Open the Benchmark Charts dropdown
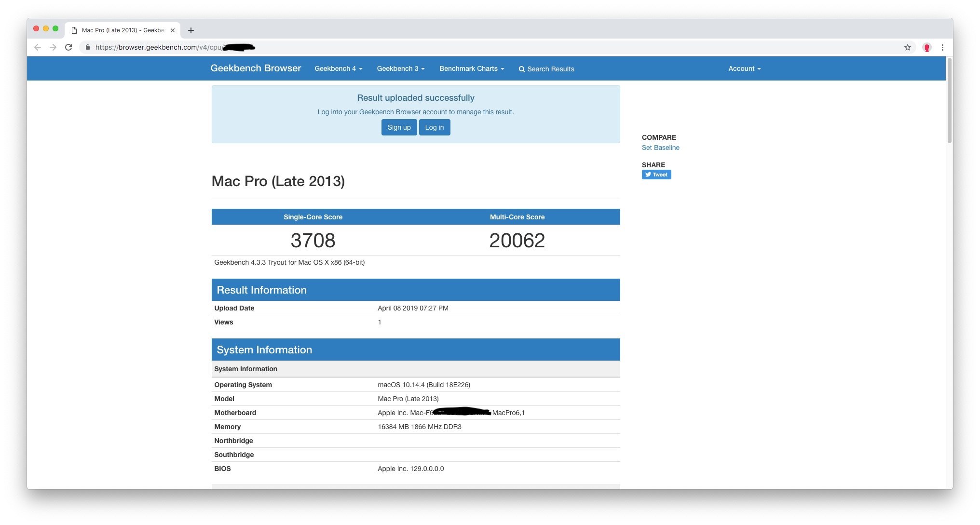The width and height of the screenshot is (980, 525). [471, 68]
